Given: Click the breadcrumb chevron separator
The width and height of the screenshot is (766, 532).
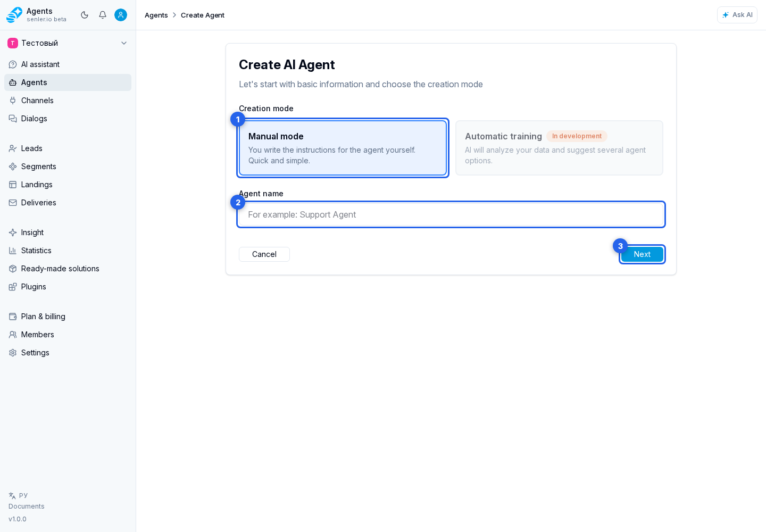Looking at the screenshot, I should 174,15.
